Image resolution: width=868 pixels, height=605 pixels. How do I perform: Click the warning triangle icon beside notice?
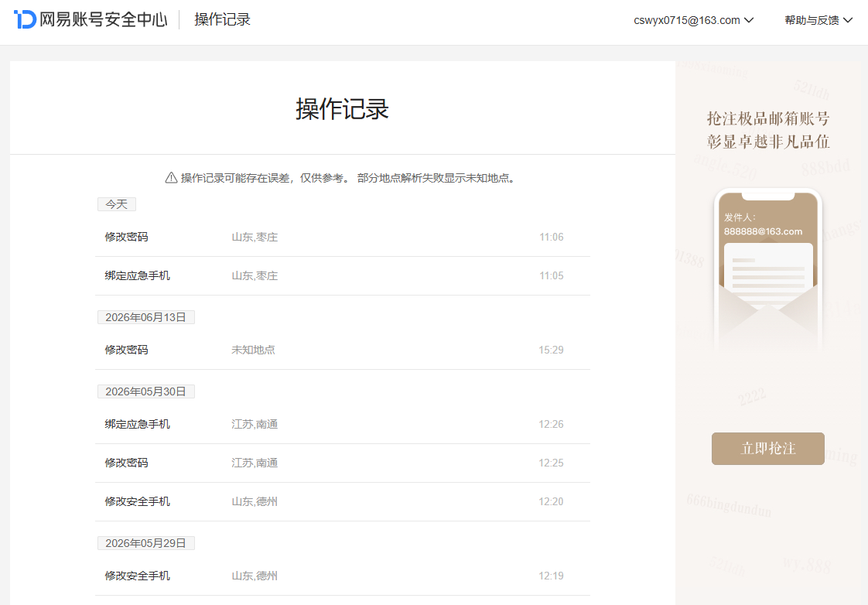pyautogui.click(x=171, y=178)
